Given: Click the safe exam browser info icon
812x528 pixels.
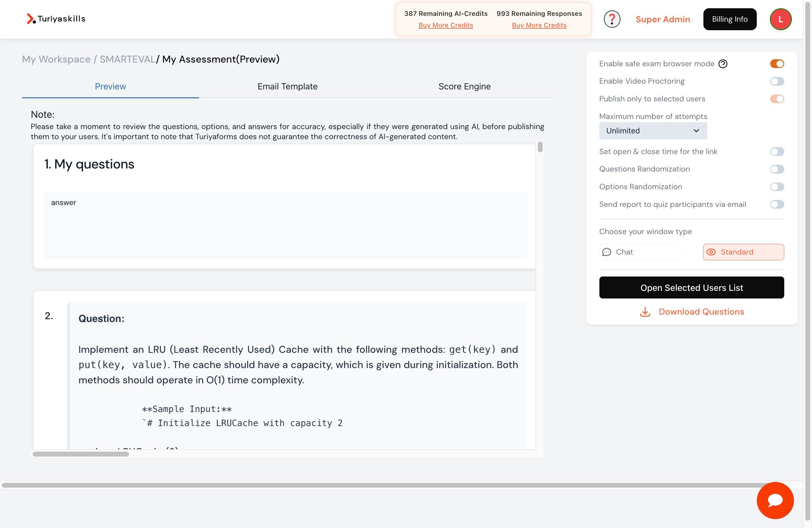Looking at the screenshot, I should coord(723,64).
